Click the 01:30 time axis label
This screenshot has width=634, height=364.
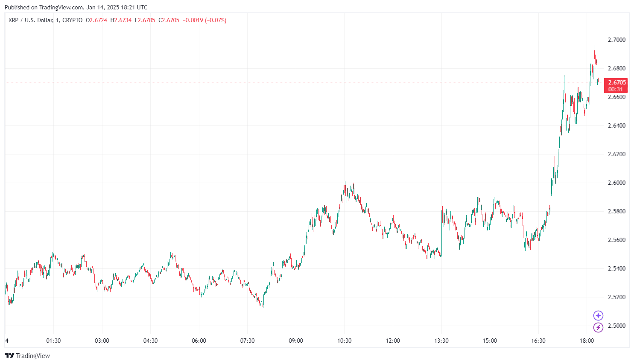(53, 341)
